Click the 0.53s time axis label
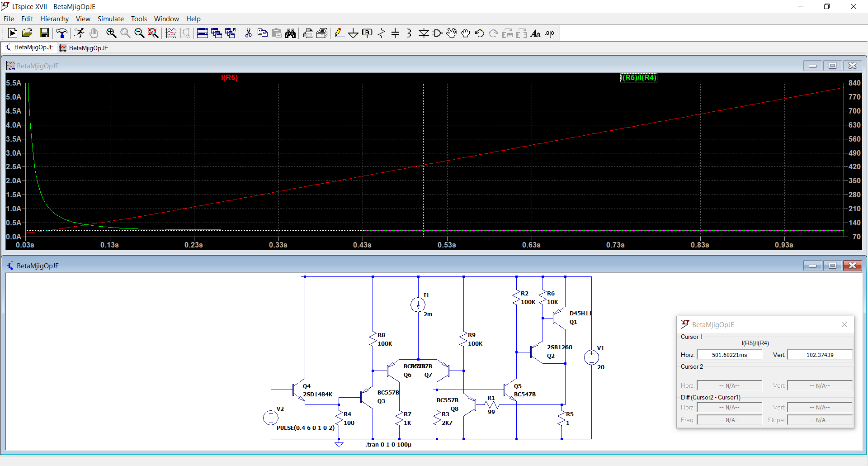 447,245
